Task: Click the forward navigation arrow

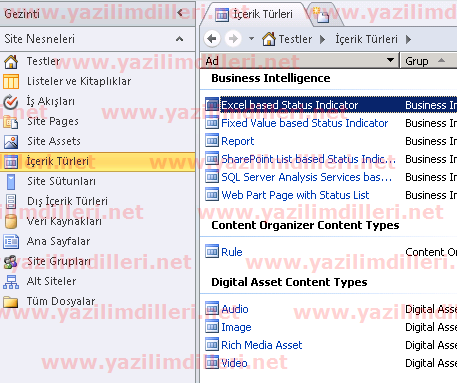Action: point(233,39)
